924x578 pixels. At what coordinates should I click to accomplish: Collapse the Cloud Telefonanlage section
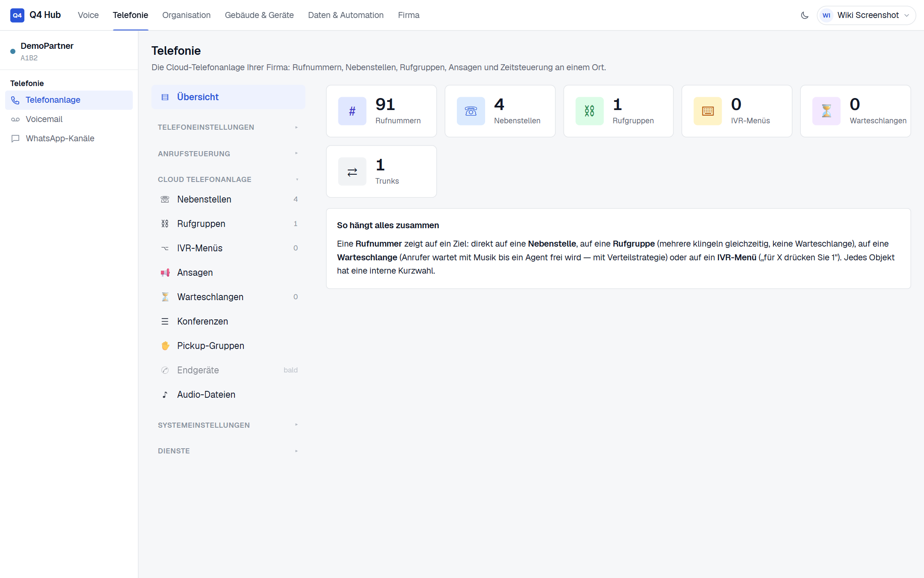(x=228, y=179)
